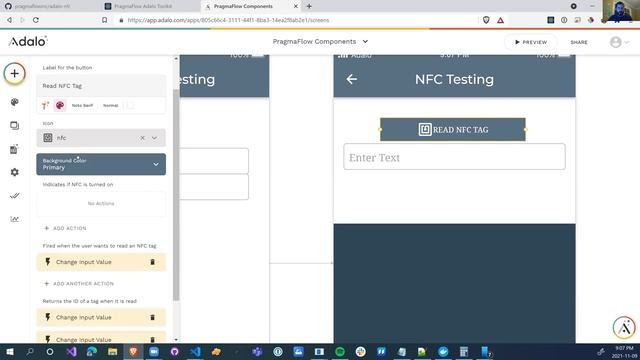Open the Windows Start menu
The image size is (640, 360).
9,351
